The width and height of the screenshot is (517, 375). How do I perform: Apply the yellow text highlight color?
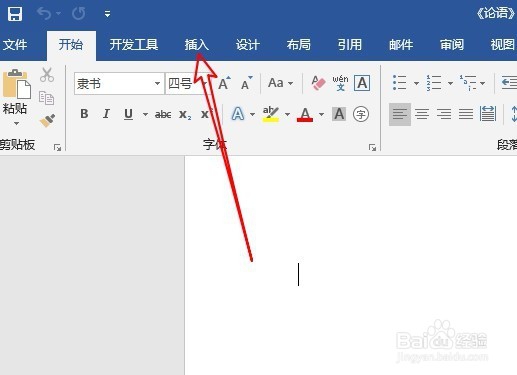(271, 114)
